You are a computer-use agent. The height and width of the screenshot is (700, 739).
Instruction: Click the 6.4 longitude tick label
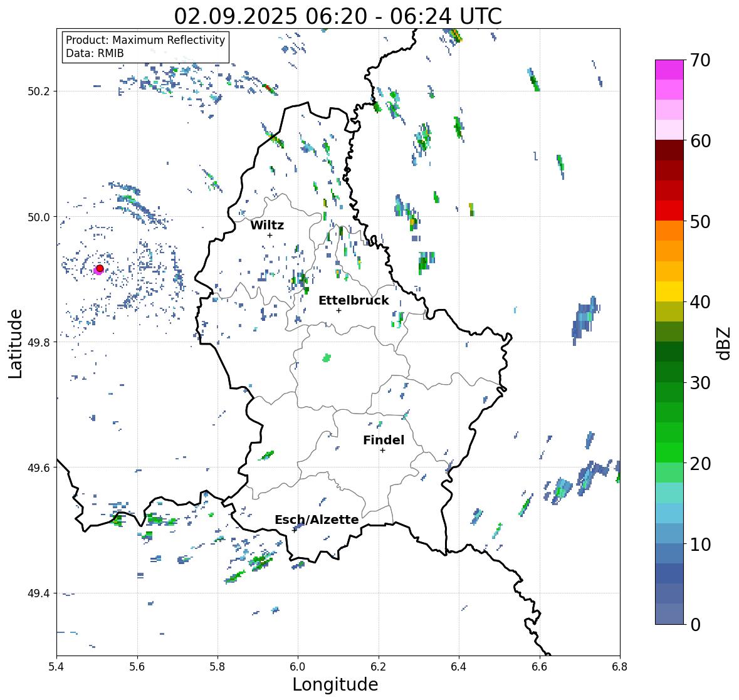(x=459, y=667)
